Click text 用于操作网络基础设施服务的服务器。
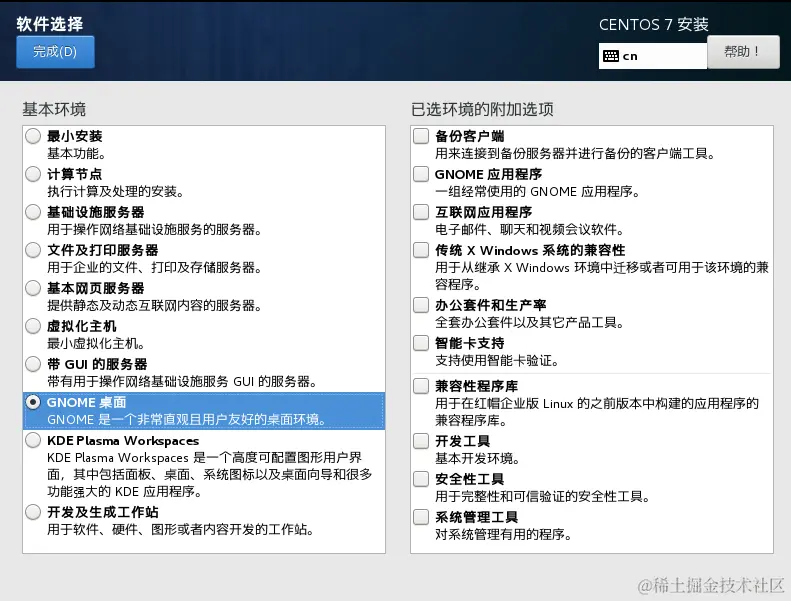This screenshot has height=601, width=791. click(154, 230)
